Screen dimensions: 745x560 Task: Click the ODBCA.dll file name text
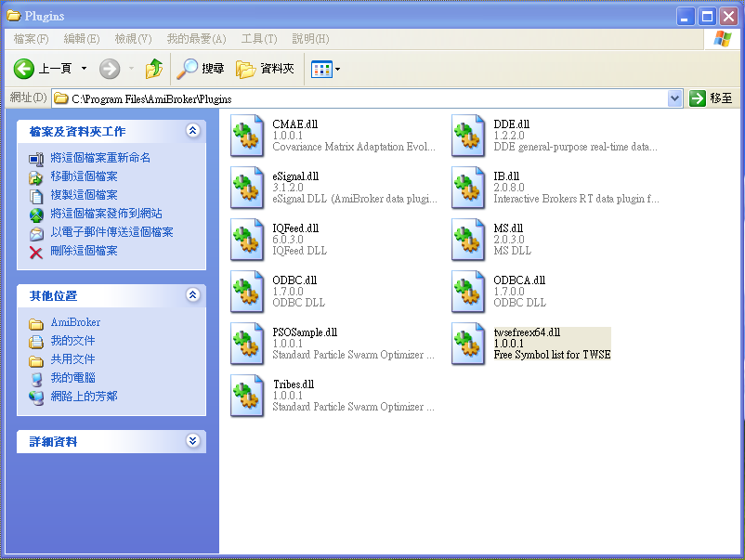(x=519, y=280)
